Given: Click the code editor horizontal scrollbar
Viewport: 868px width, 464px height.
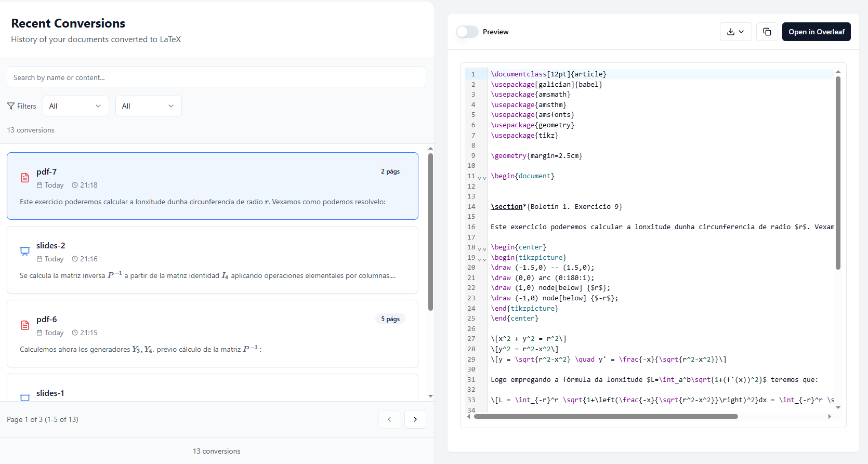Looking at the screenshot, I should [606, 416].
